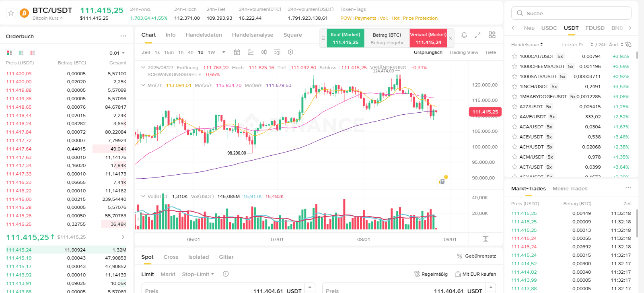Show only sell orders orderbook view
Image resolution: width=644 pixels, height=293 pixels.
point(33,53)
